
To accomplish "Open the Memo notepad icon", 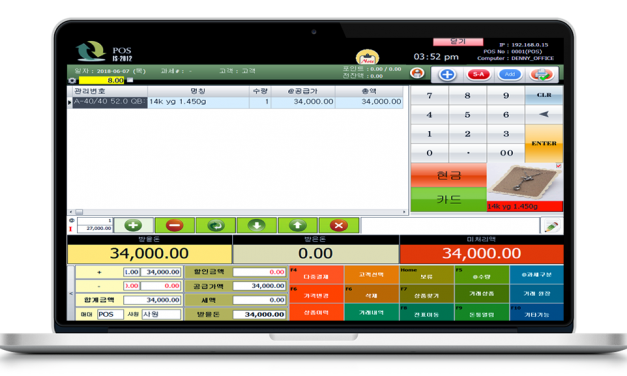I will click(x=367, y=57).
